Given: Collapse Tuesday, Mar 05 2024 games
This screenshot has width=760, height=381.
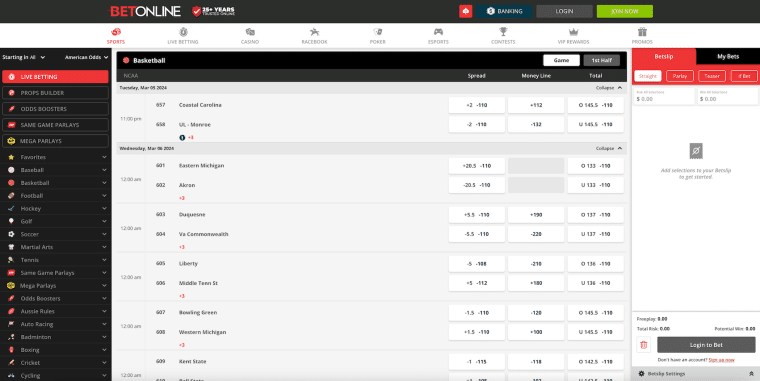Looking at the screenshot, I should pyautogui.click(x=609, y=88).
